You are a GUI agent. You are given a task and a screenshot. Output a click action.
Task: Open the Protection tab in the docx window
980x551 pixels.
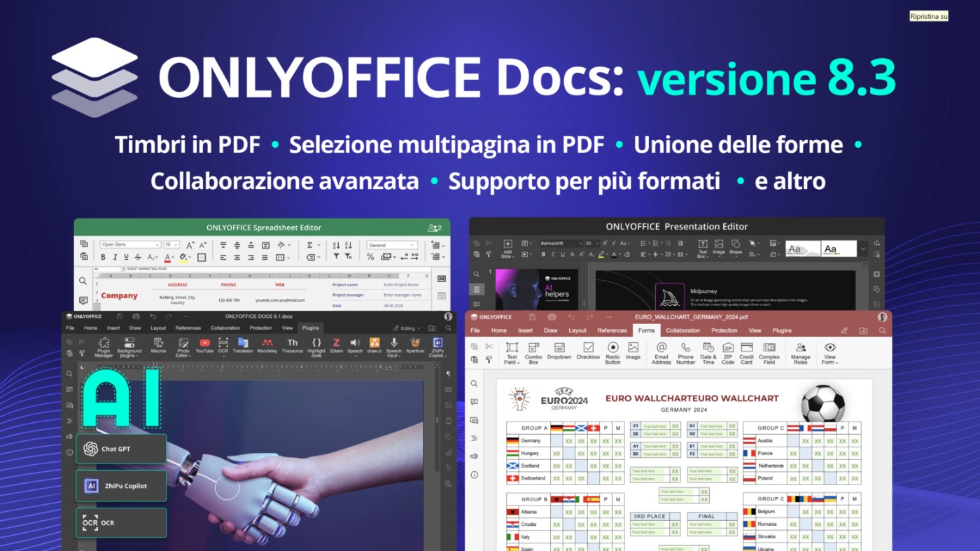pyautogui.click(x=260, y=328)
